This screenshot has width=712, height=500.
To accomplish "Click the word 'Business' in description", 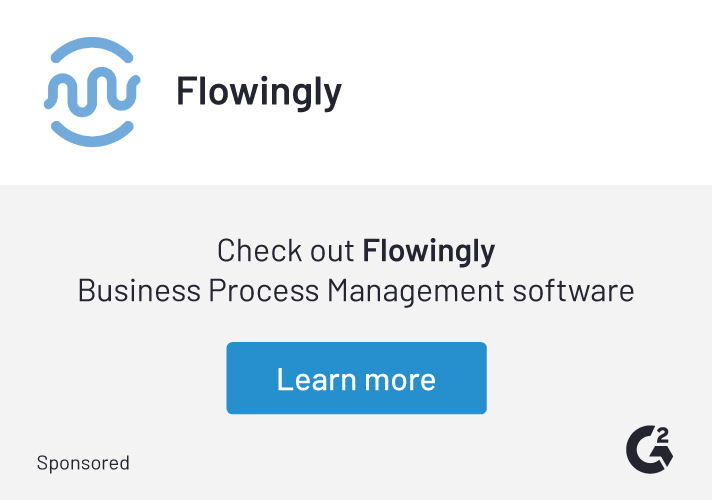I will [x=139, y=291].
